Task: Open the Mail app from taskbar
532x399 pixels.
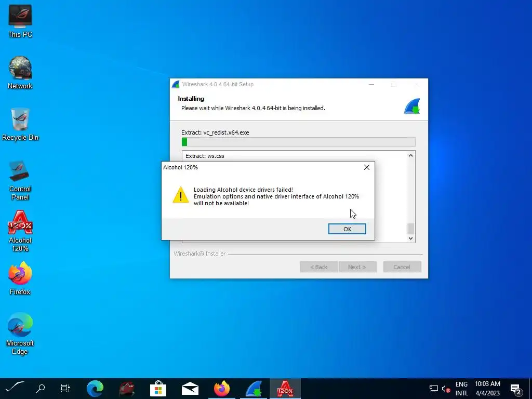Action: click(x=190, y=389)
